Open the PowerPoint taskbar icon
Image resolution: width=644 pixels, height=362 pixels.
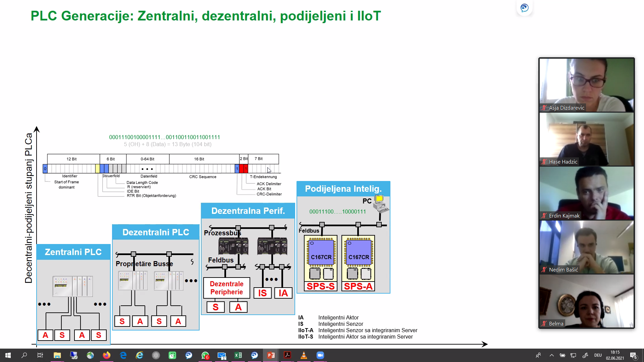[x=271, y=355]
